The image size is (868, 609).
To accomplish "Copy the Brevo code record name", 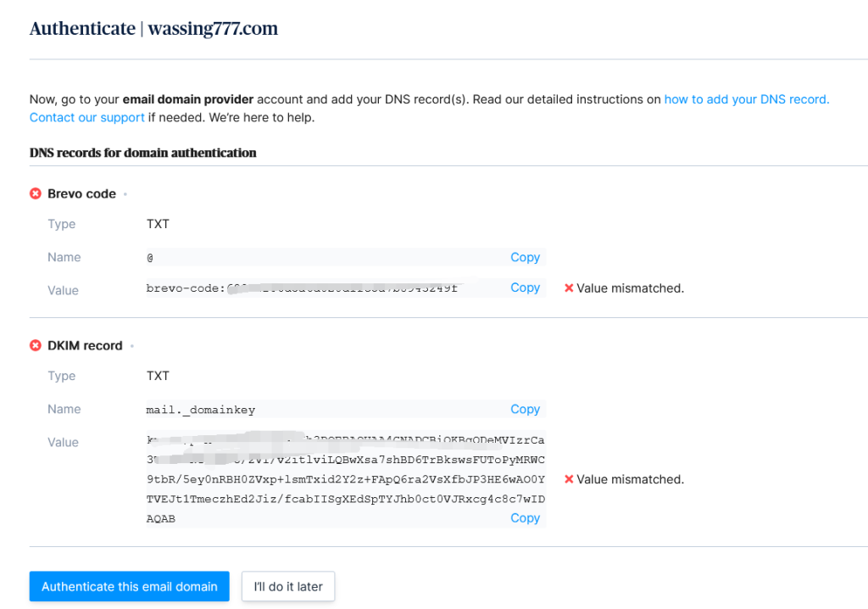I will coord(525,257).
